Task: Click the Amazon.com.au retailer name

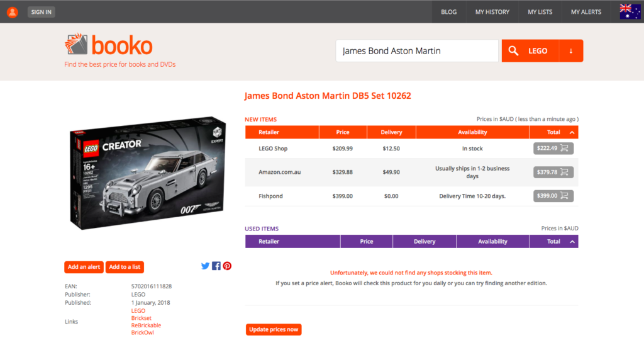Action: [280, 173]
